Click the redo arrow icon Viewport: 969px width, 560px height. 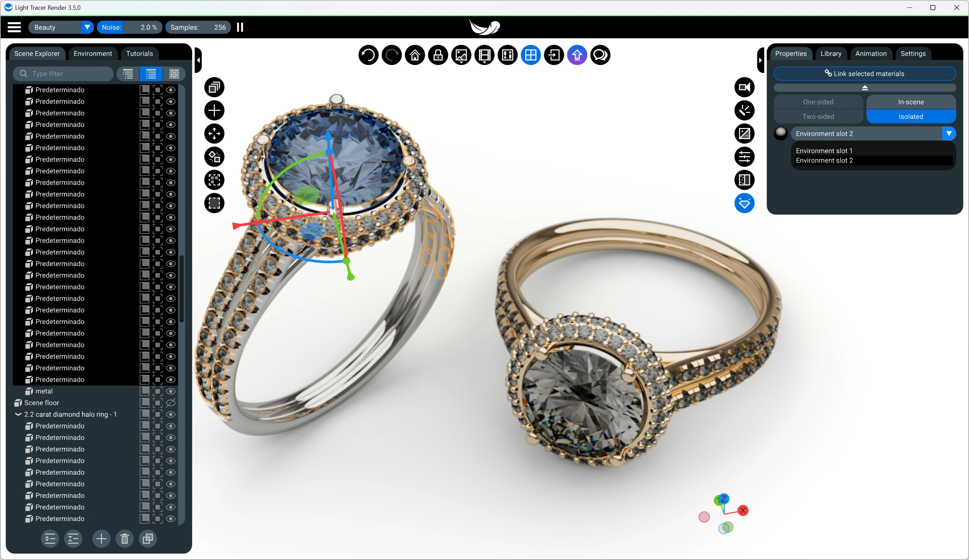click(x=392, y=55)
